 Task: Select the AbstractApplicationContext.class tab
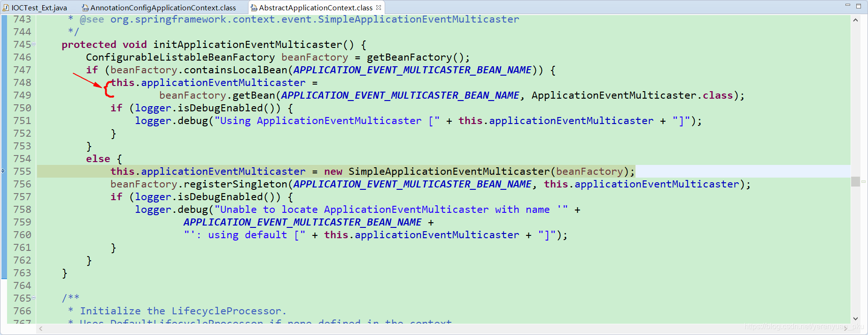pyautogui.click(x=316, y=8)
